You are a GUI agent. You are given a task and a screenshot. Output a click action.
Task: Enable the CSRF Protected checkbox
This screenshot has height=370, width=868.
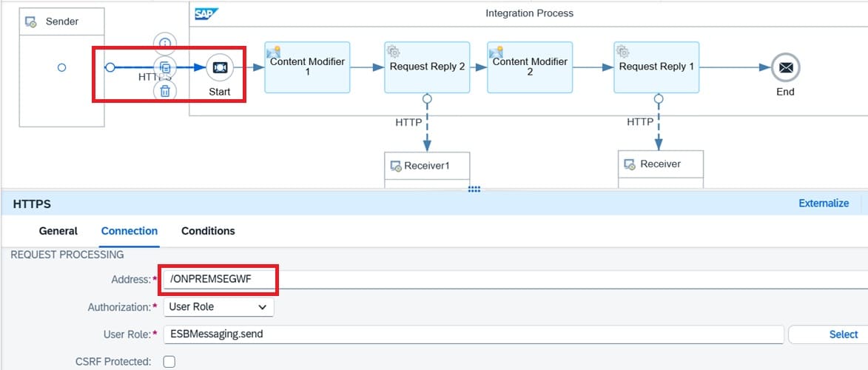pos(169,362)
